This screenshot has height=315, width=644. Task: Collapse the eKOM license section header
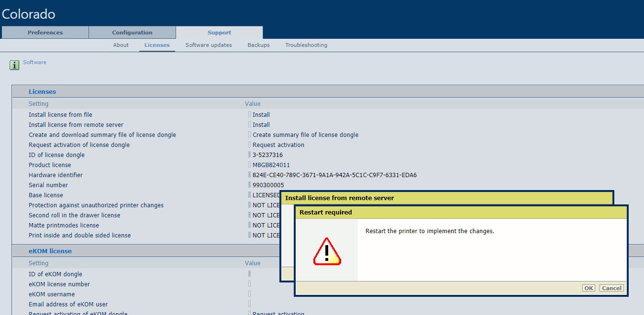click(50, 251)
